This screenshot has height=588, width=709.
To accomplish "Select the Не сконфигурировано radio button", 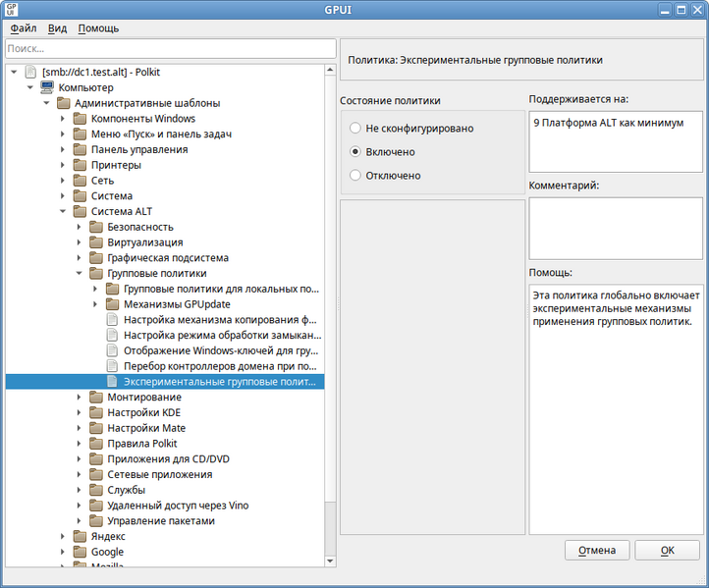I will click(355, 129).
